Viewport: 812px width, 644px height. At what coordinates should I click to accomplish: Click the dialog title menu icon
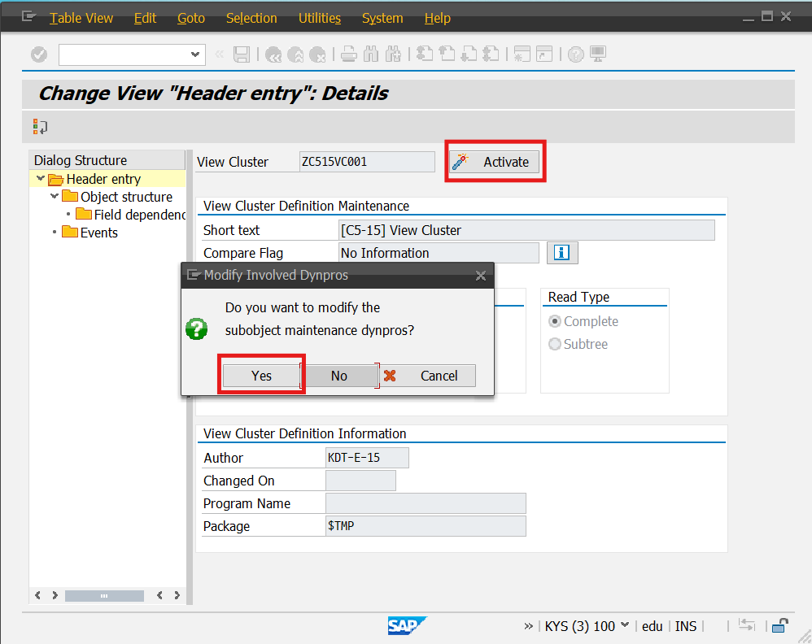193,275
